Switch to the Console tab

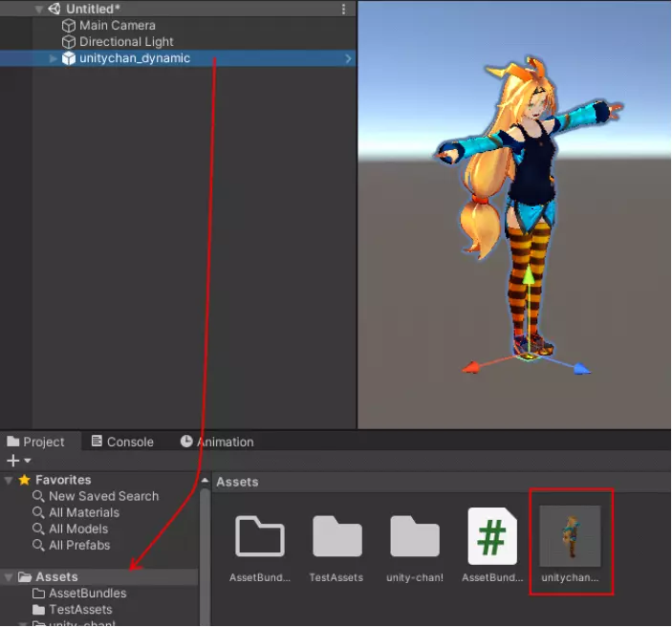click(x=122, y=442)
